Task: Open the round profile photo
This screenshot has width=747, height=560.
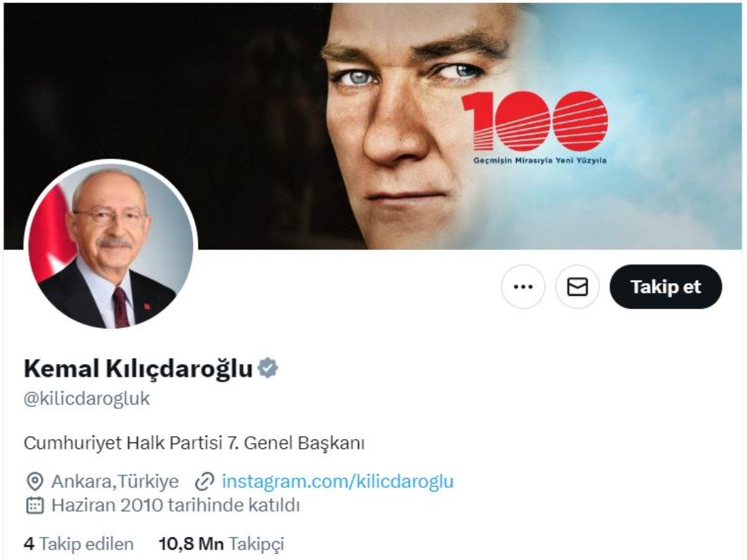Action: click(x=111, y=245)
